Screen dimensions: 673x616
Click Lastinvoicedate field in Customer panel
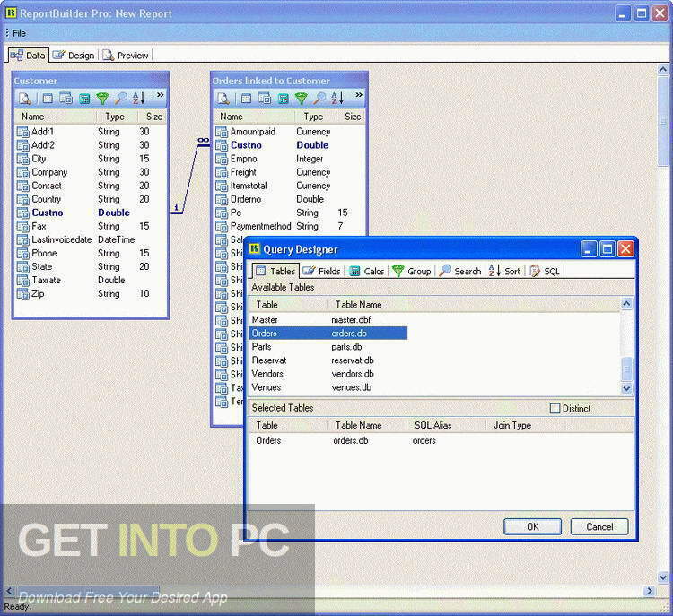pos(61,239)
